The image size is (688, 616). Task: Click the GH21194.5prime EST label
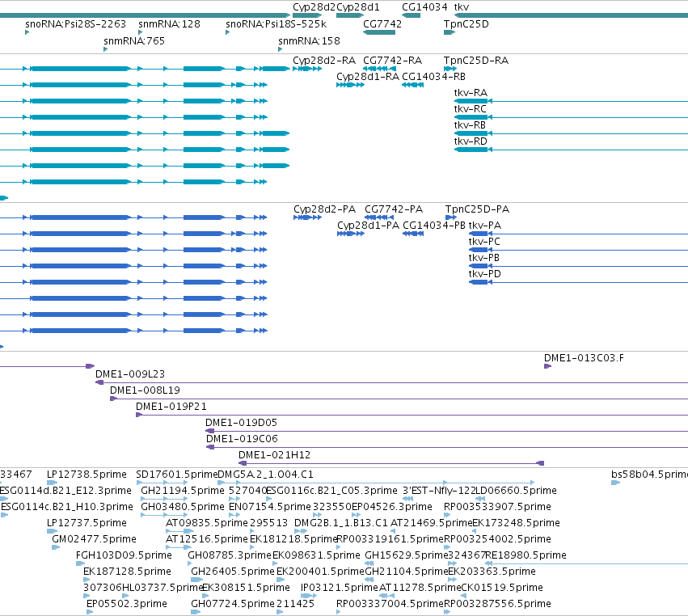(x=183, y=491)
